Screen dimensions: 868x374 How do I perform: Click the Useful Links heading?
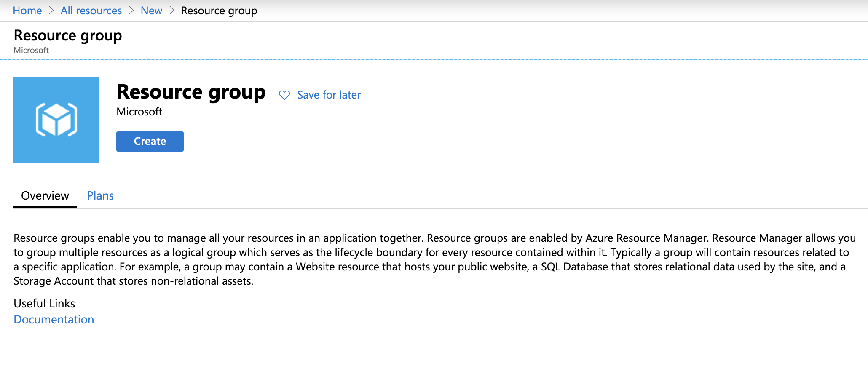click(44, 303)
